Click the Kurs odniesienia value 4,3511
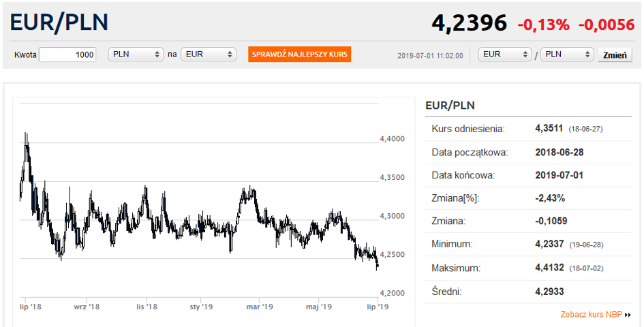Screen dimensions: 644x327 549,129
